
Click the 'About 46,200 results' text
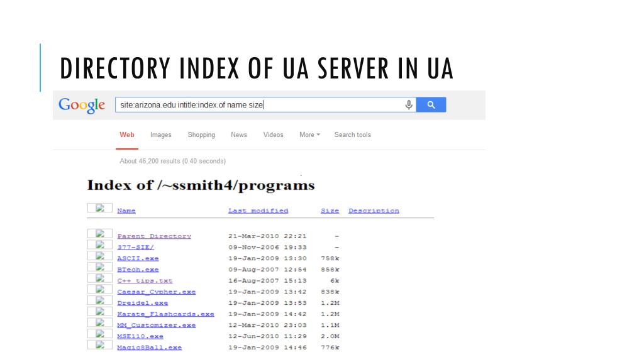172,161
